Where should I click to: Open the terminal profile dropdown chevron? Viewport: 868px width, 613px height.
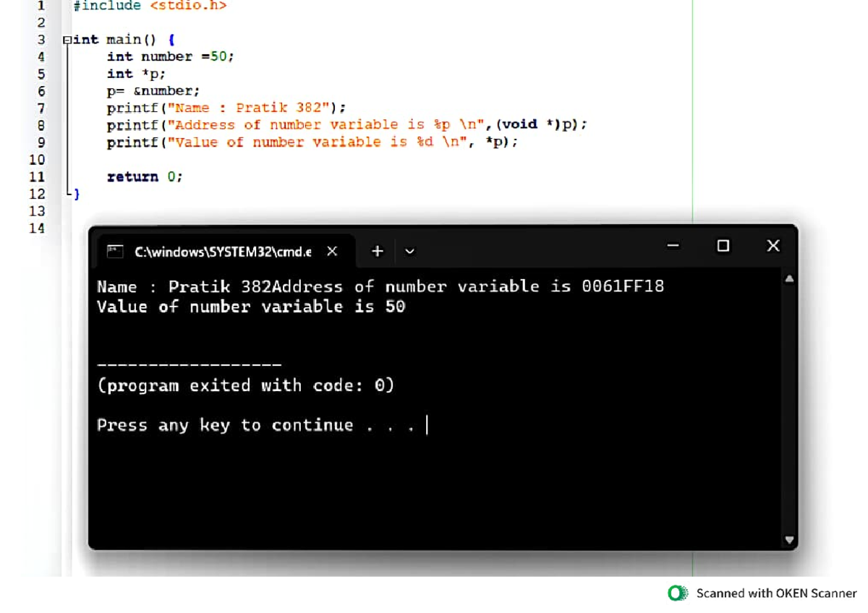pyautogui.click(x=409, y=252)
